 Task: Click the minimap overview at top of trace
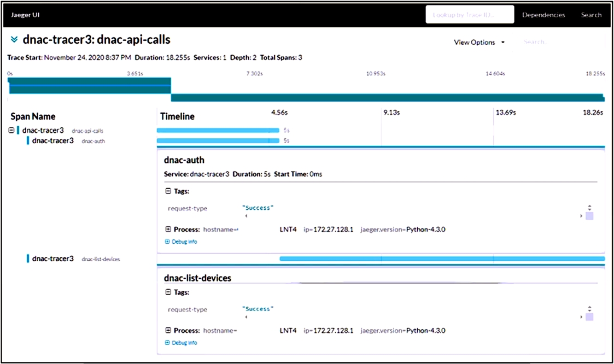pos(306,89)
